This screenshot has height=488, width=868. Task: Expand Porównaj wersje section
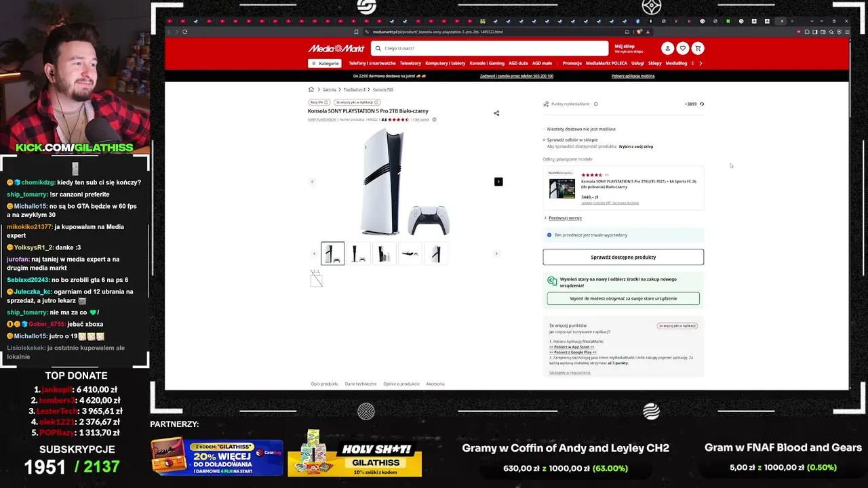click(563, 218)
